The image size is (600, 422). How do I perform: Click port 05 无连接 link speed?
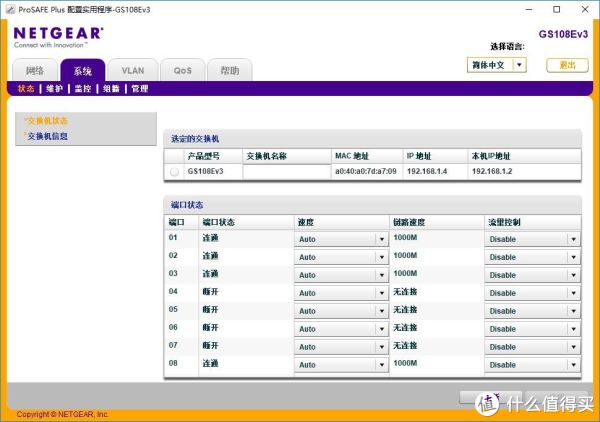point(405,310)
